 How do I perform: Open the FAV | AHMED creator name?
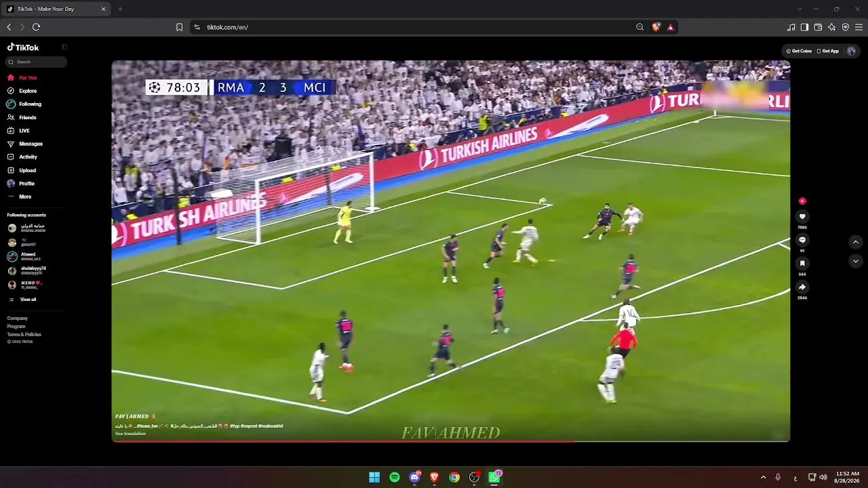[136, 417]
